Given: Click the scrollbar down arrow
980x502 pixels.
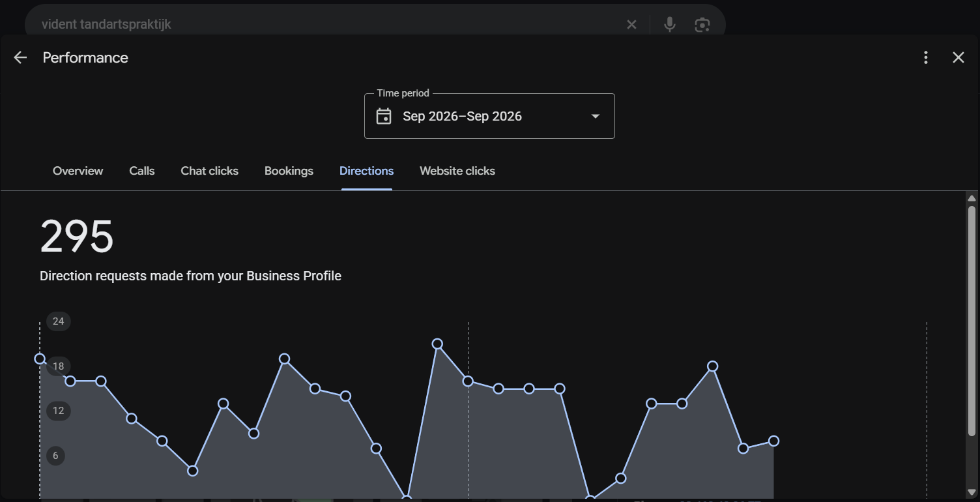Looking at the screenshot, I should pyautogui.click(x=972, y=492).
